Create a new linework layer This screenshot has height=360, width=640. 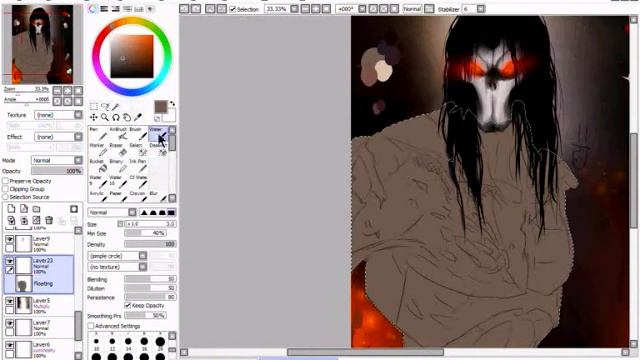coord(24,209)
